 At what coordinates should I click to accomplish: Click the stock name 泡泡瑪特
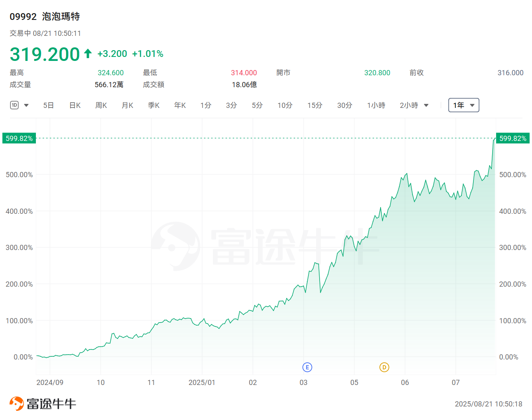[60, 17]
